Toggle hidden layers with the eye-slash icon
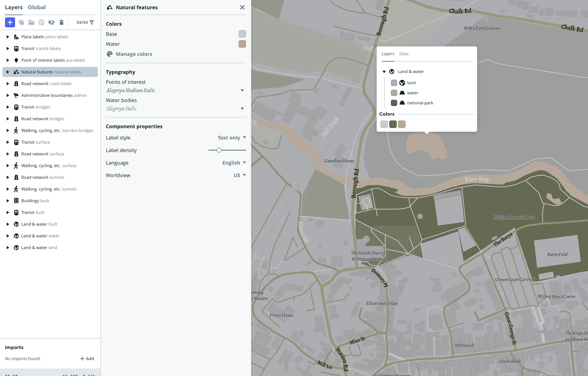This screenshot has width=588, height=376. pyautogui.click(x=51, y=22)
